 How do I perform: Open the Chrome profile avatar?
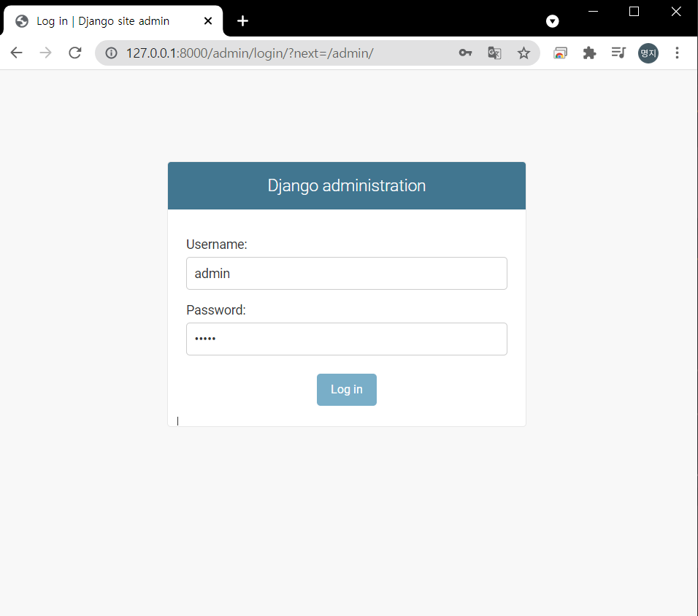(648, 53)
